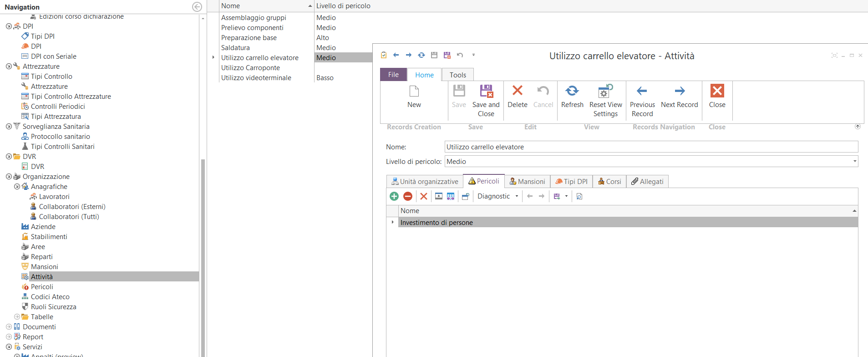
Task: Open the Livello di pericolo dropdown
Action: (854, 161)
